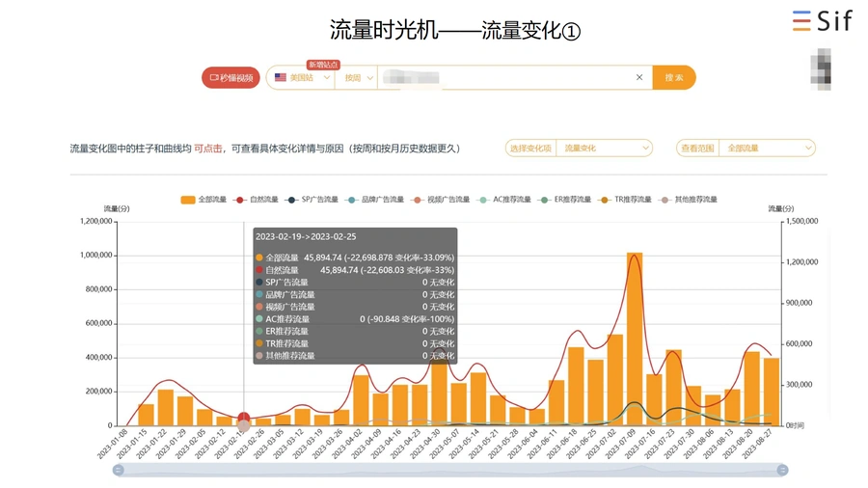Click the 2023-04-02 axis label
Screen dimensions: 868x488
pos(349,445)
